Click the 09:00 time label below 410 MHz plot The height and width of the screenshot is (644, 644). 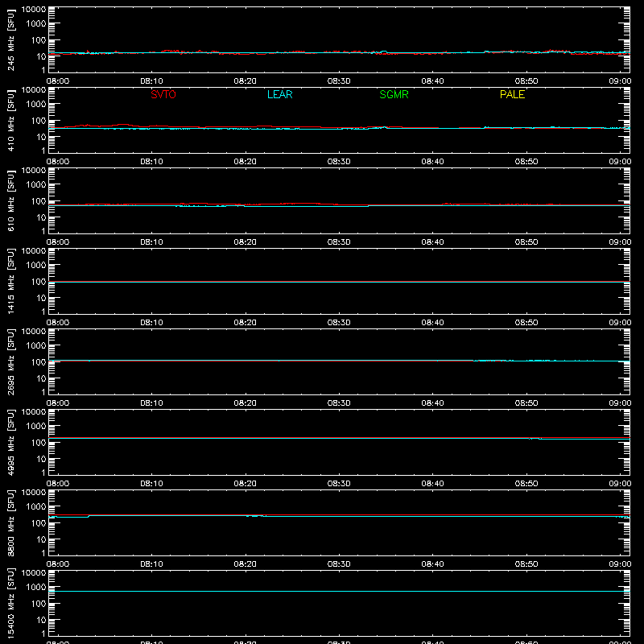click(x=620, y=162)
